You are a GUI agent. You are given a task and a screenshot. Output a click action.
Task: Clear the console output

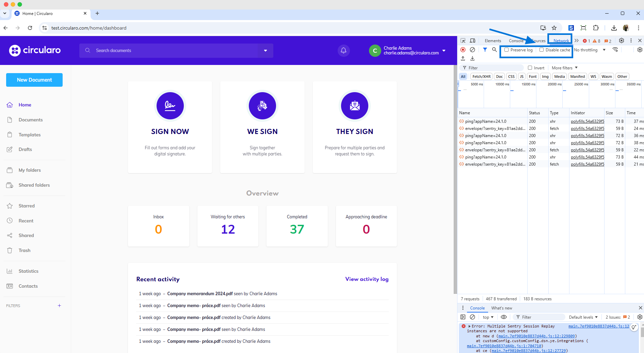pyautogui.click(x=472, y=317)
